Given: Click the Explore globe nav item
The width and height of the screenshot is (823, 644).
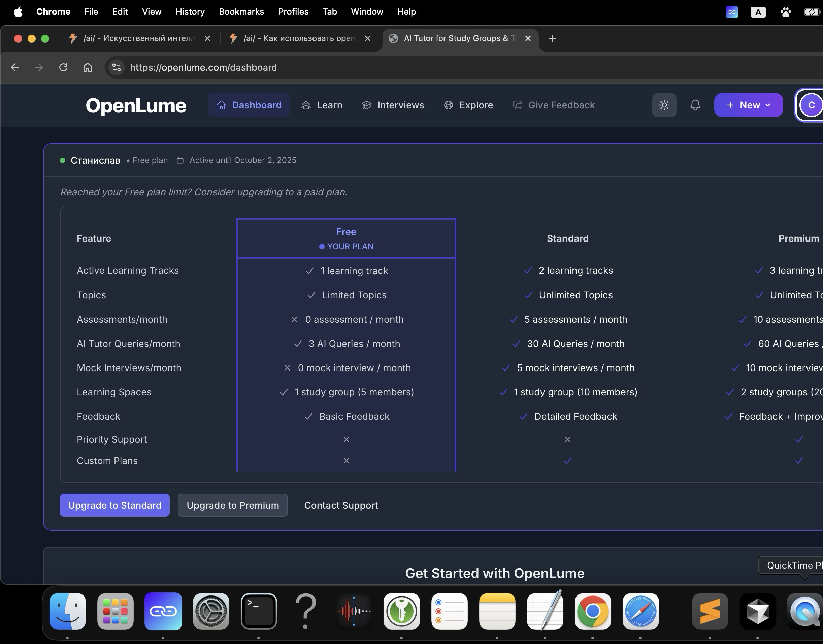Looking at the screenshot, I should click(x=468, y=105).
